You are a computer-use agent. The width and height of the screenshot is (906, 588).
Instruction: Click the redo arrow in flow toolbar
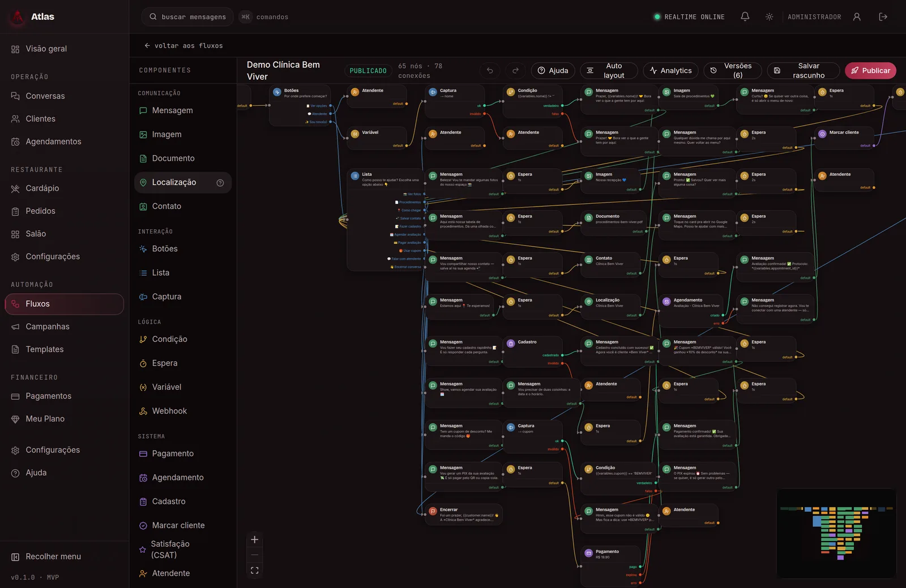[x=515, y=71]
